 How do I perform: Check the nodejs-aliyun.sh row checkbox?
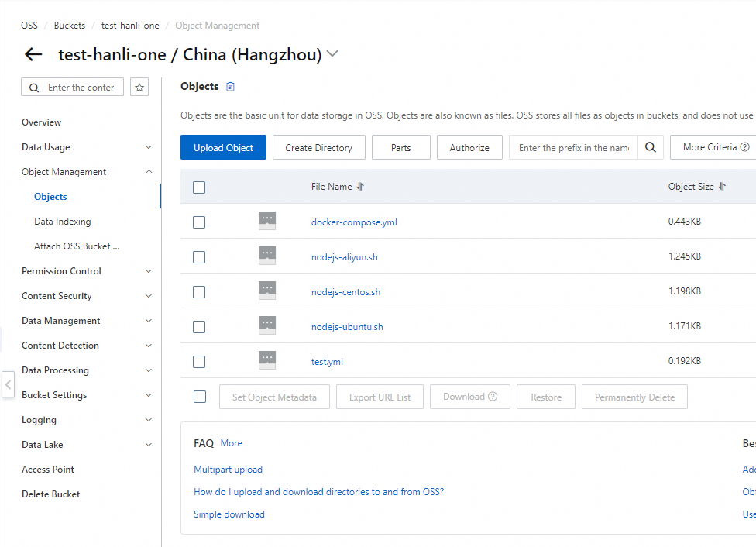[199, 257]
